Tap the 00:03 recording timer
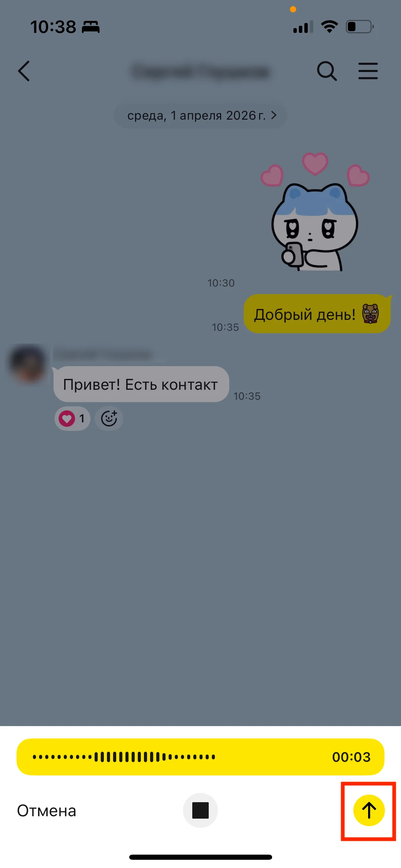The height and width of the screenshot is (868, 401). (x=351, y=757)
